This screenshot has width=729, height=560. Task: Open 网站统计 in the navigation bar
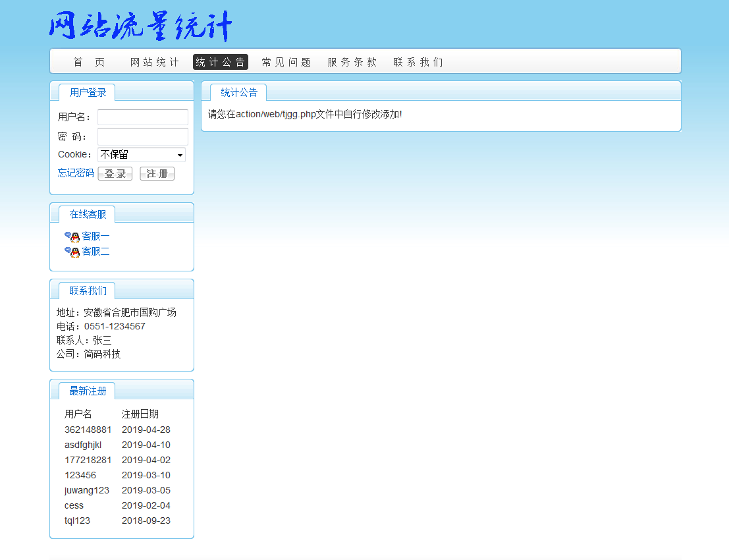point(154,62)
